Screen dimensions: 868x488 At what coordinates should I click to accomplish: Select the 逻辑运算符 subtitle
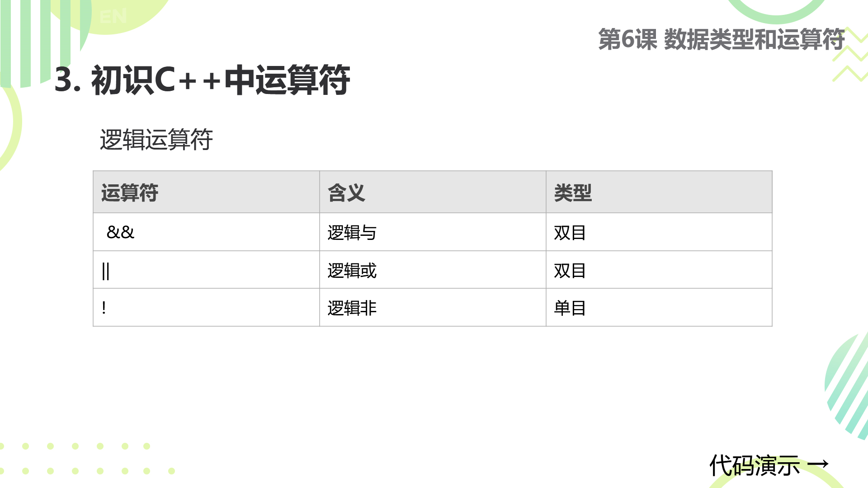coord(156,139)
